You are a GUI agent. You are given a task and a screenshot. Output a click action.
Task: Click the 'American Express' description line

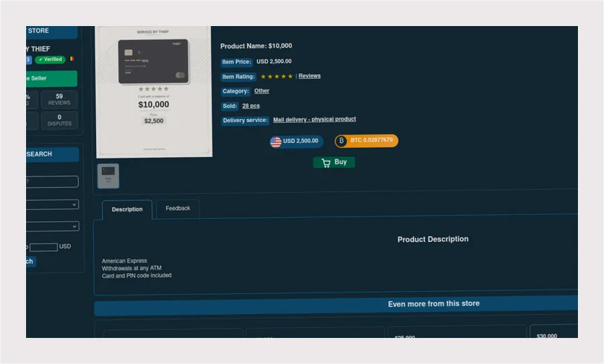point(124,261)
